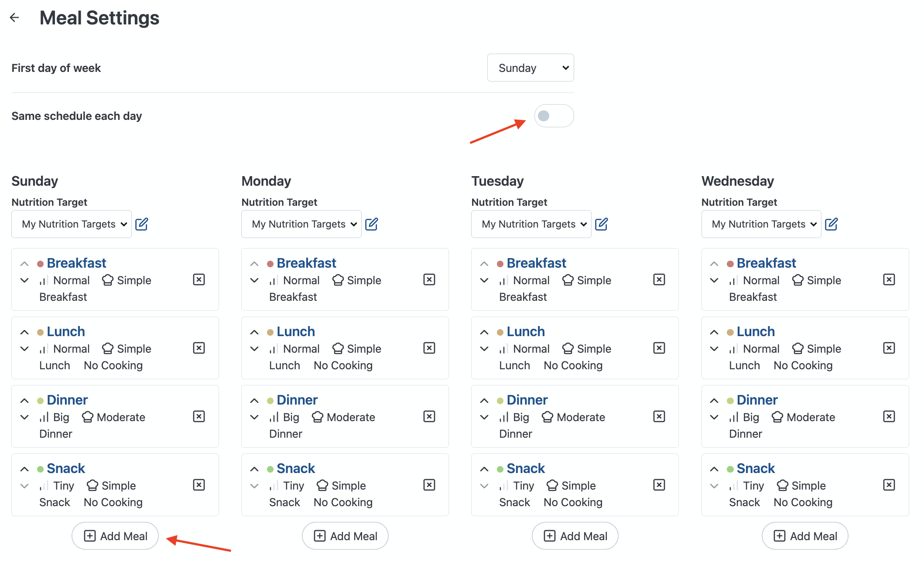
Task: Click the green dot beside Monday's Snack
Action: pyautogui.click(x=270, y=469)
